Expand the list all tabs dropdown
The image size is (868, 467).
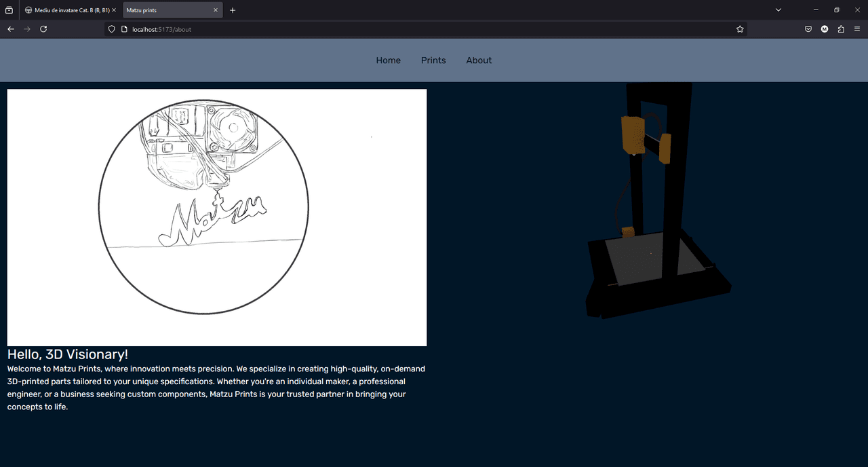tap(778, 10)
